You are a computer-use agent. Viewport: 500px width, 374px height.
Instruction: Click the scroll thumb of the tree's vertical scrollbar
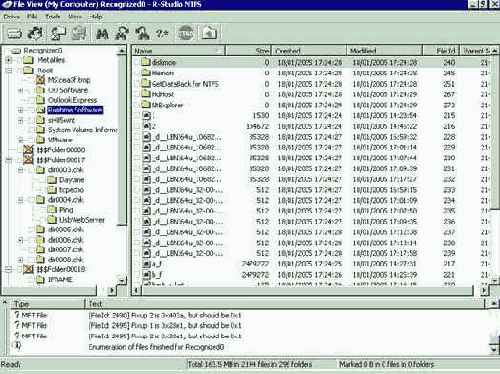point(122,140)
